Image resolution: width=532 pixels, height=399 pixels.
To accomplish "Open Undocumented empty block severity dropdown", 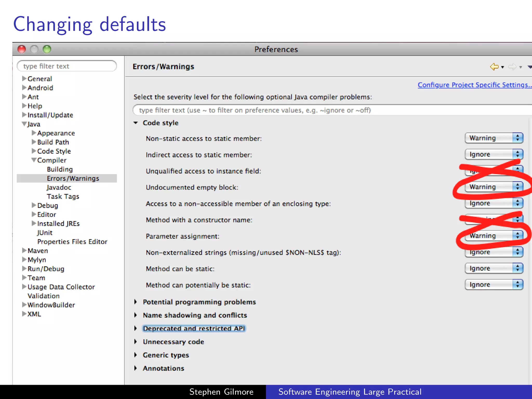I will [x=494, y=187].
